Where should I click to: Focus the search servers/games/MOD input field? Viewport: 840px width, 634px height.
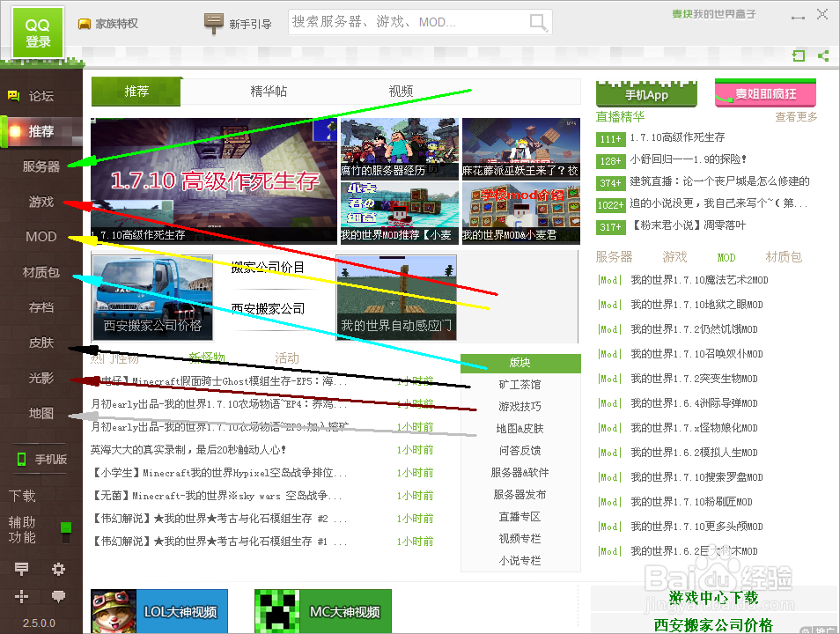point(409,22)
